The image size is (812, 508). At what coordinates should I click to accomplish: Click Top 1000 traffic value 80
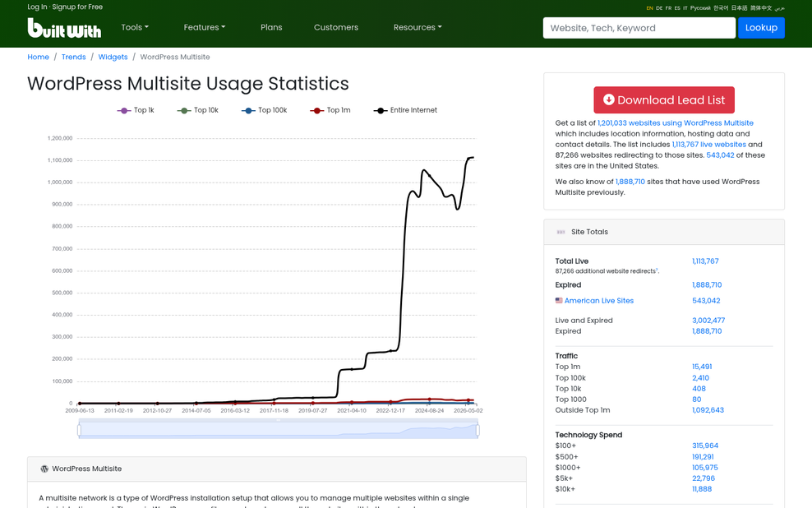[x=696, y=399]
